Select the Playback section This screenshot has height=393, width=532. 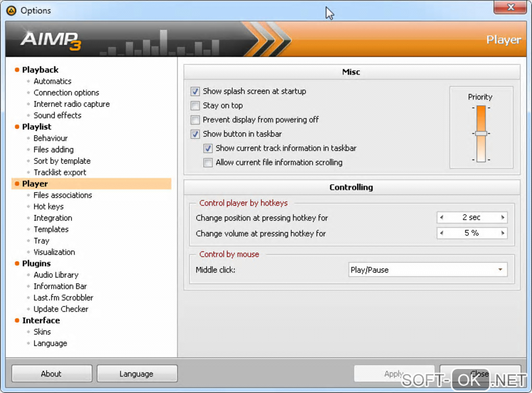point(40,69)
